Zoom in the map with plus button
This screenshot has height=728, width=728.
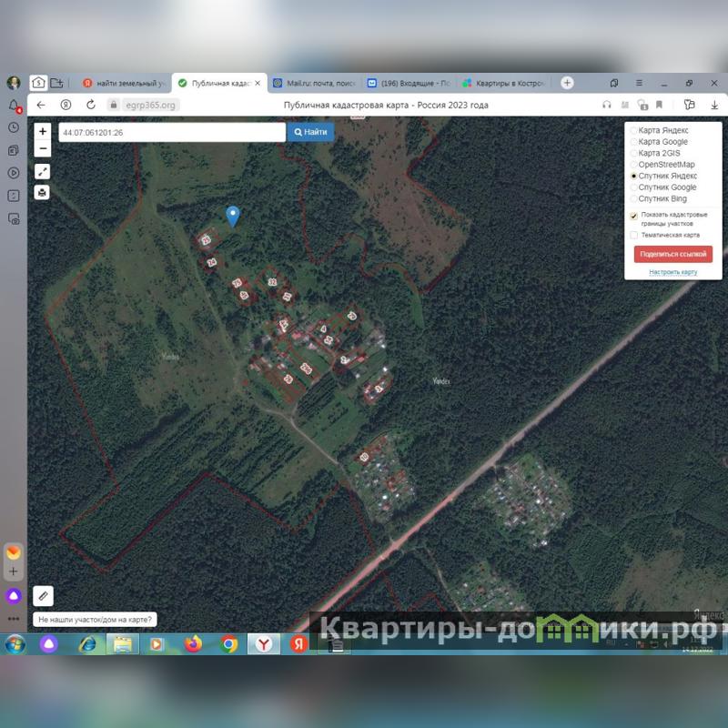[x=43, y=132]
